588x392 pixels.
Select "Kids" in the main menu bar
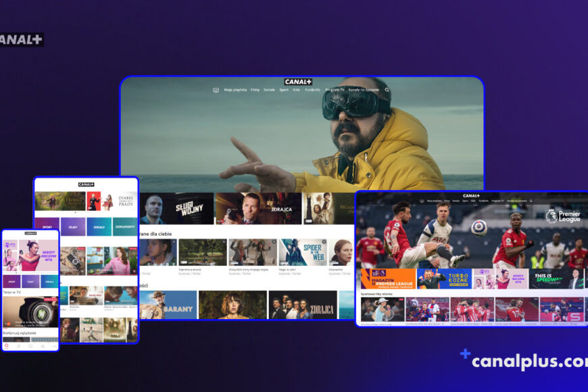(x=295, y=90)
